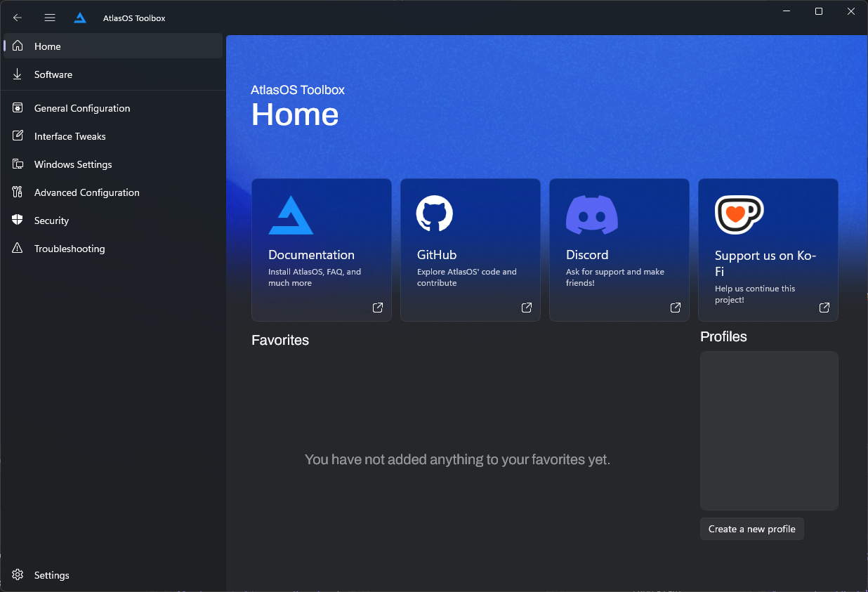Click the Atlas logo on Documentation card
The height and width of the screenshot is (592, 868).
point(291,215)
